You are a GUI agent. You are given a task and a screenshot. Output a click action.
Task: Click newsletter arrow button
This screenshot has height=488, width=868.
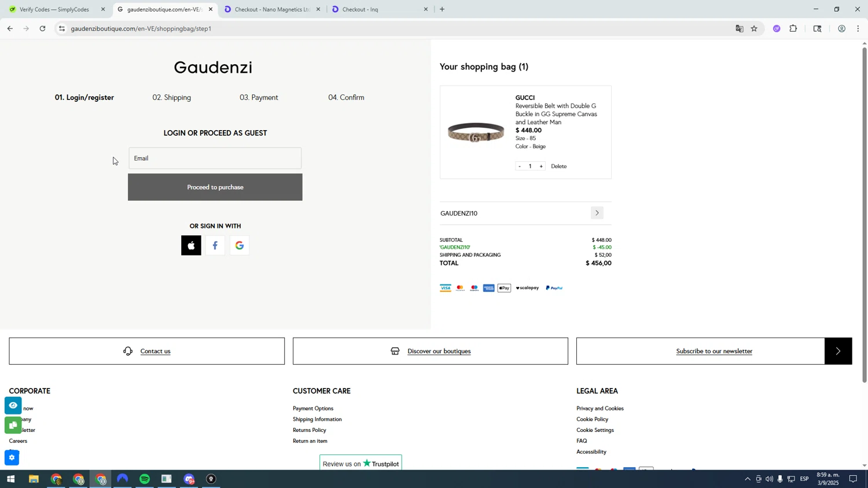pos(838,351)
